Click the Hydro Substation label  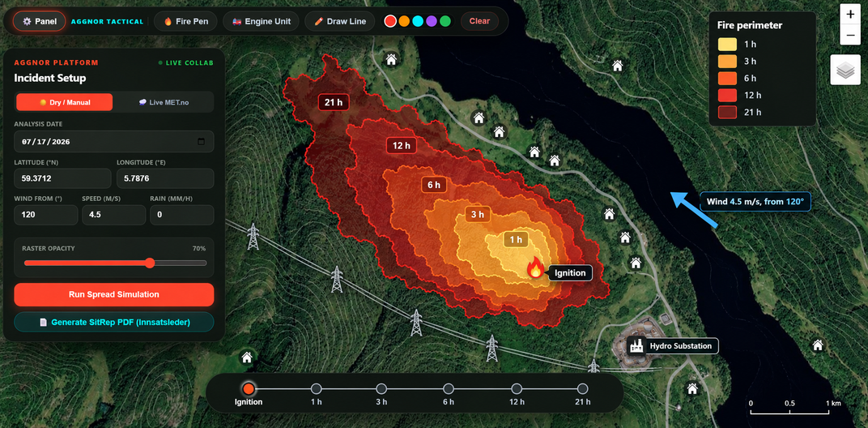[680, 346]
